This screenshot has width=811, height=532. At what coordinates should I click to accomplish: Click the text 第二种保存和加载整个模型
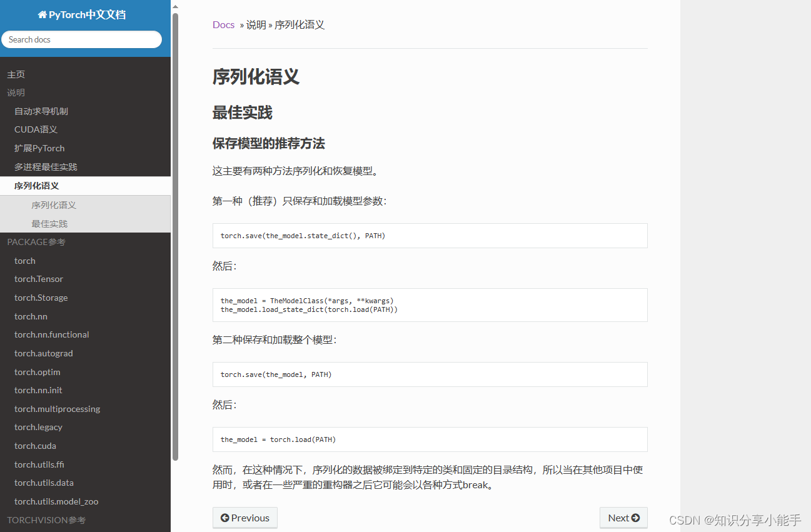click(274, 340)
